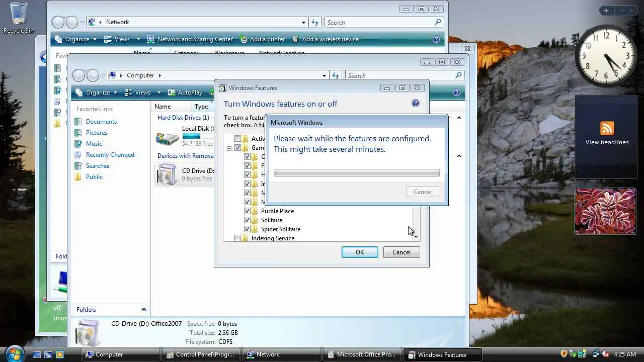Click the Windows Start orb

tap(14, 353)
